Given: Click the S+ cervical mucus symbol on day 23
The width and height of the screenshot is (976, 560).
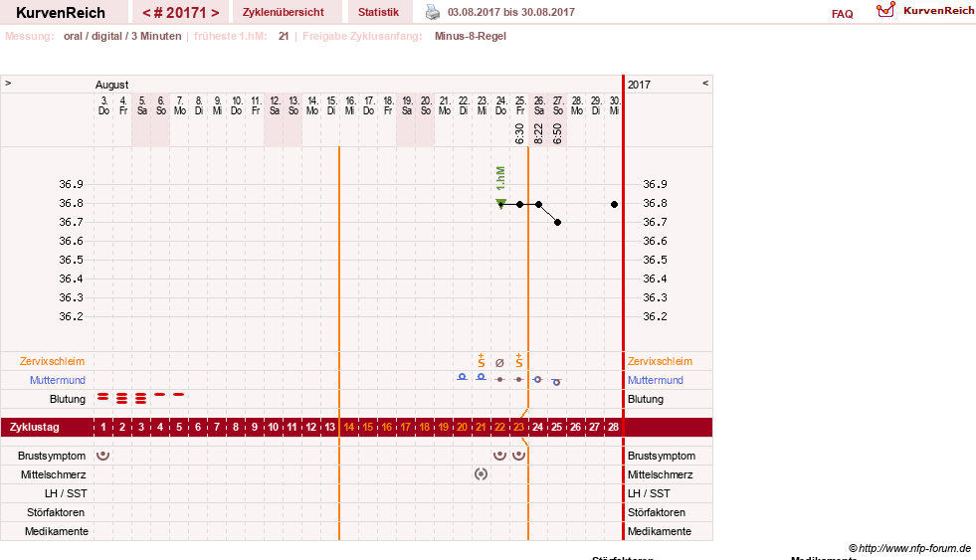Looking at the screenshot, I should point(519,360).
